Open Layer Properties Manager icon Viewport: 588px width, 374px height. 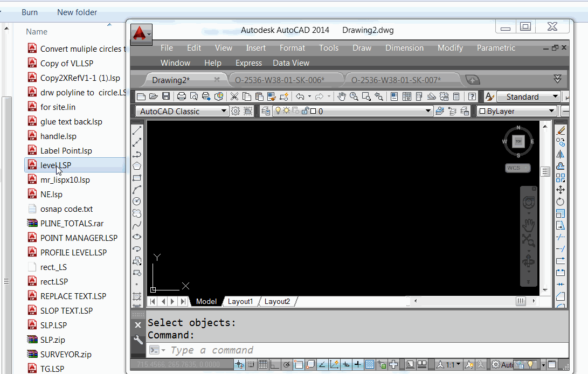point(266,111)
